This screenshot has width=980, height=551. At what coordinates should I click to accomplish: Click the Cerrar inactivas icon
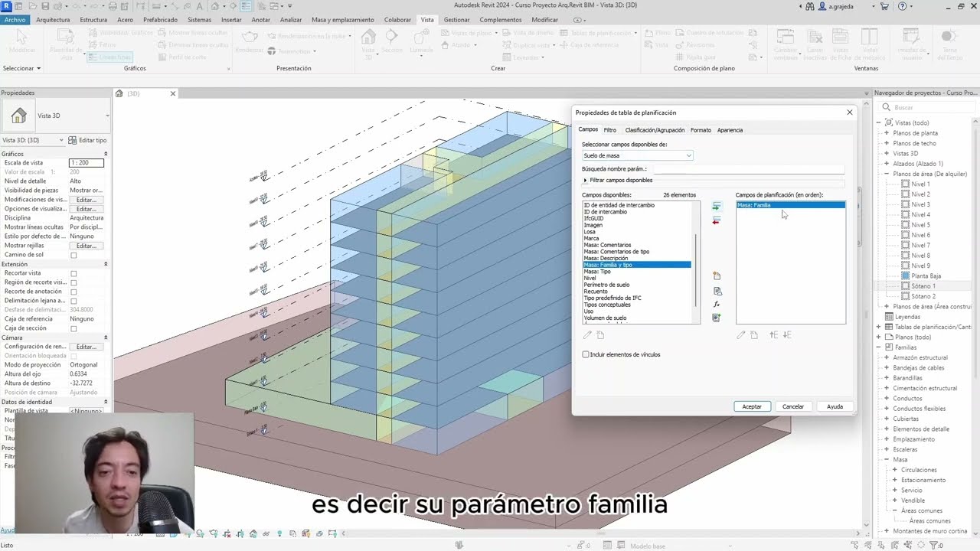(x=815, y=37)
